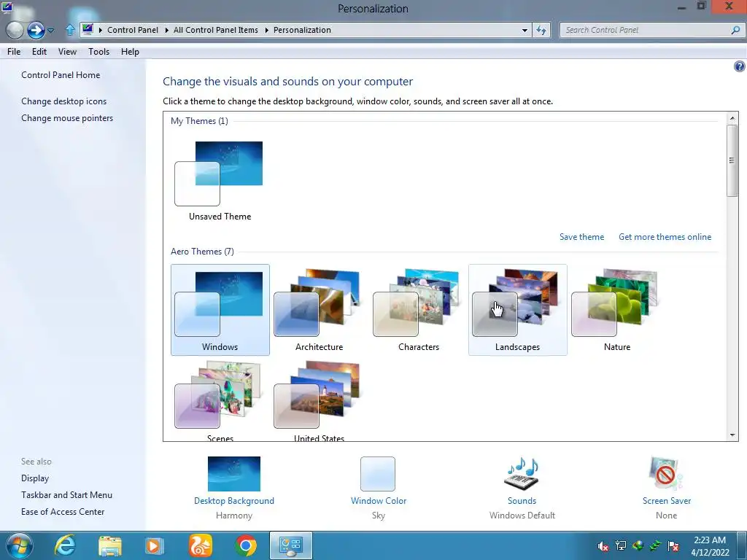
Task: Click the Display link under See also
Action: 35,478
